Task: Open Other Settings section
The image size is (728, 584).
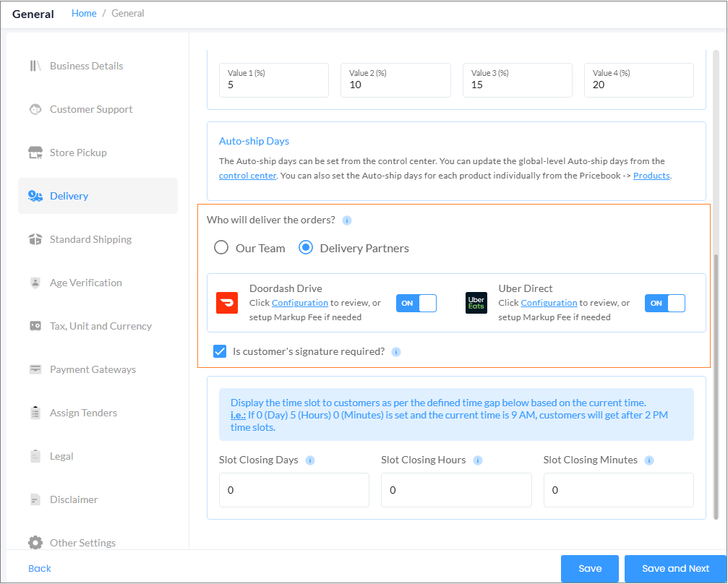Action: tap(98, 543)
